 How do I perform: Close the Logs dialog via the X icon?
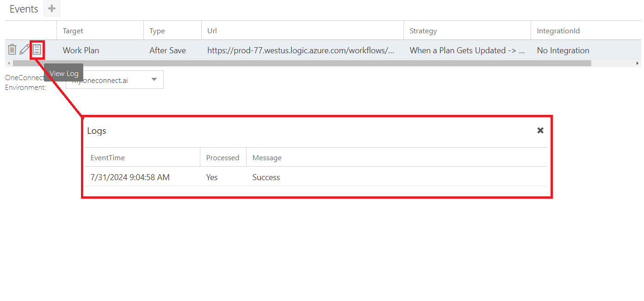click(x=540, y=130)
